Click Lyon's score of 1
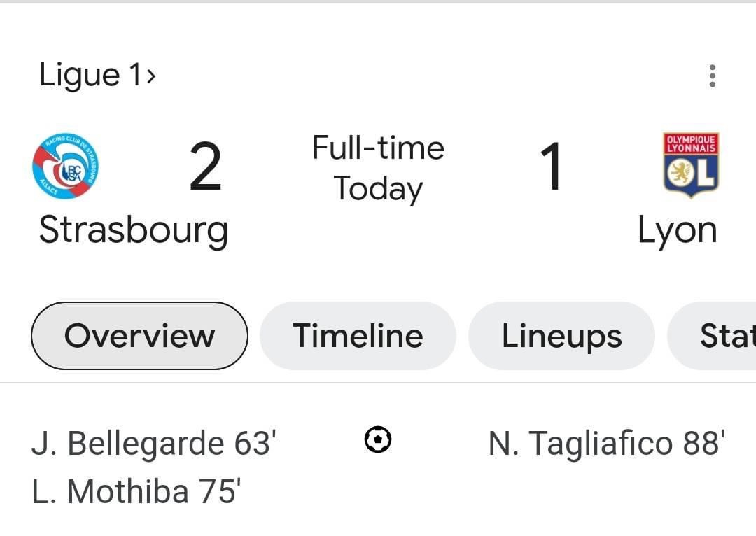The height and width of the screenshot is (536, 756). pyautogui.click(x=551, y=166)
